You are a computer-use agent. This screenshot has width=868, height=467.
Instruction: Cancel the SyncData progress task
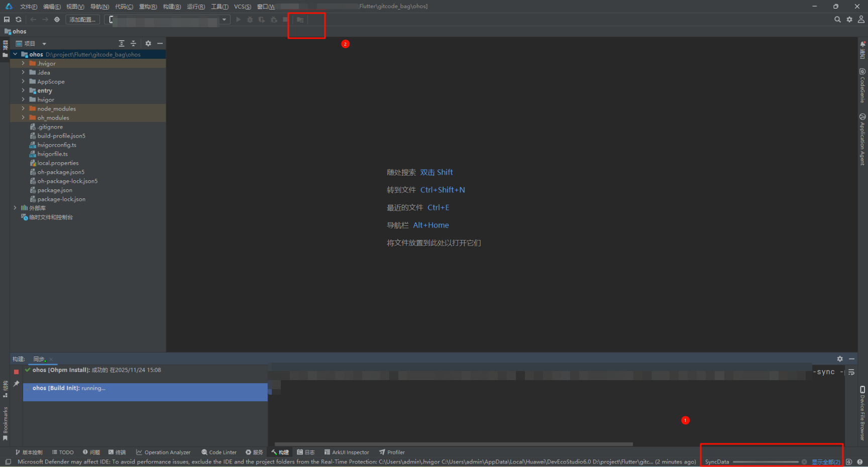804,462
